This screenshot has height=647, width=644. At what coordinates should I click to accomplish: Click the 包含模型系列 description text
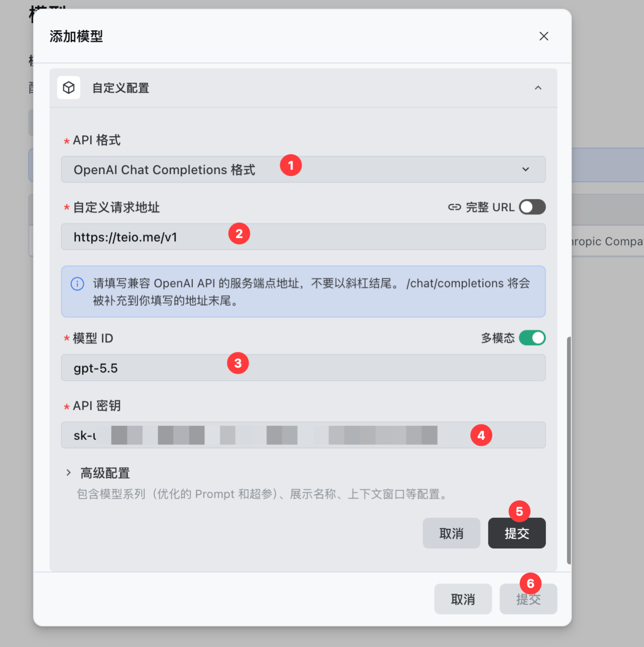point(263,494)
